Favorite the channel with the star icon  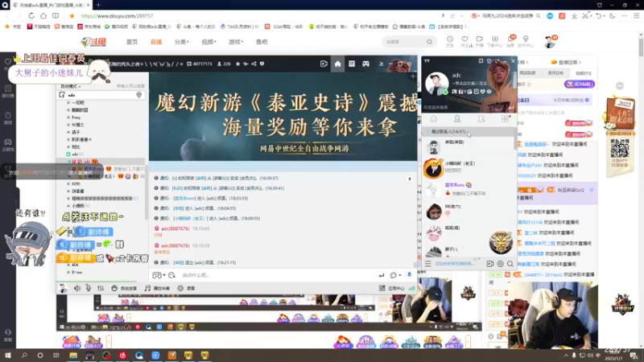click(x=237, y=64)
